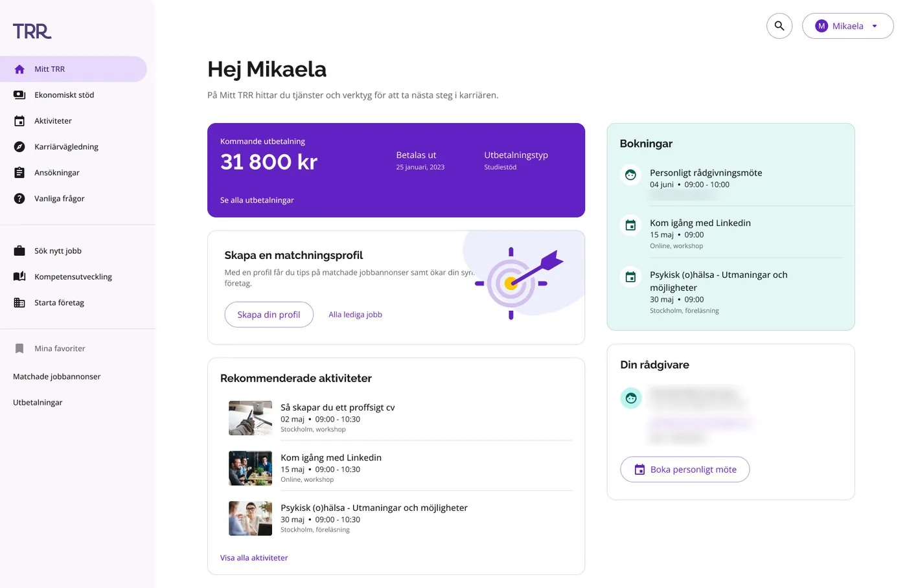Click the building icon for Starta företag
The width and height of the screenshot is (907, 588).
19,302
